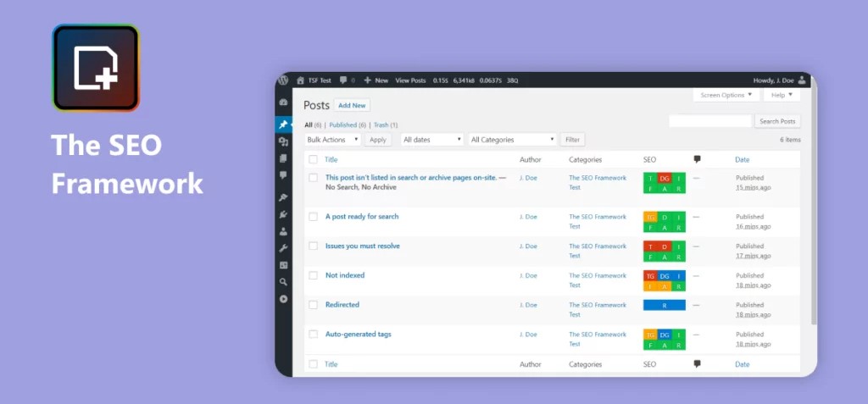Collapse the sidebar menu arrow icon
Viewport: 868px width, 404px height.
283,299
